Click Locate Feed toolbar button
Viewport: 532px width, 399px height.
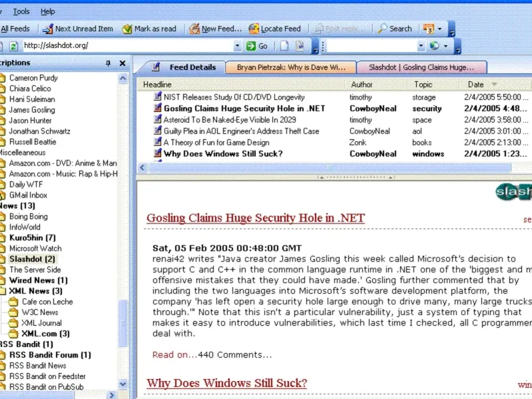pyautogui.click(x=275, y=29)
